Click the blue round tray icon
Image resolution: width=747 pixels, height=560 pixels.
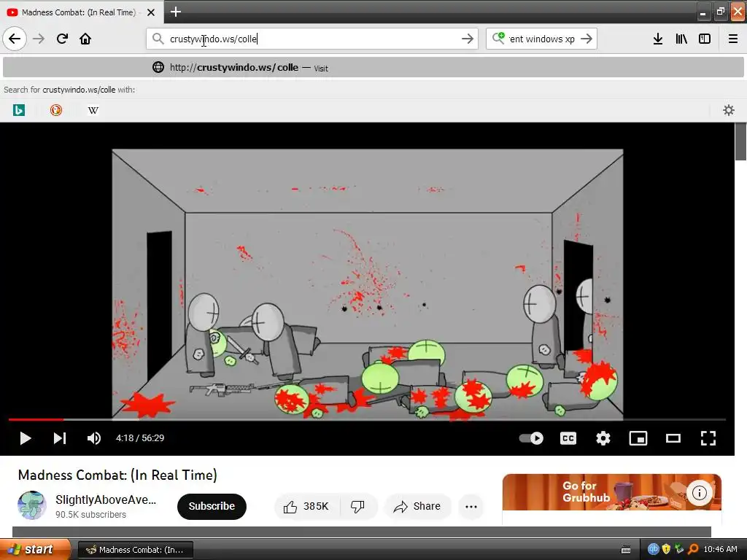click(653, 549)
